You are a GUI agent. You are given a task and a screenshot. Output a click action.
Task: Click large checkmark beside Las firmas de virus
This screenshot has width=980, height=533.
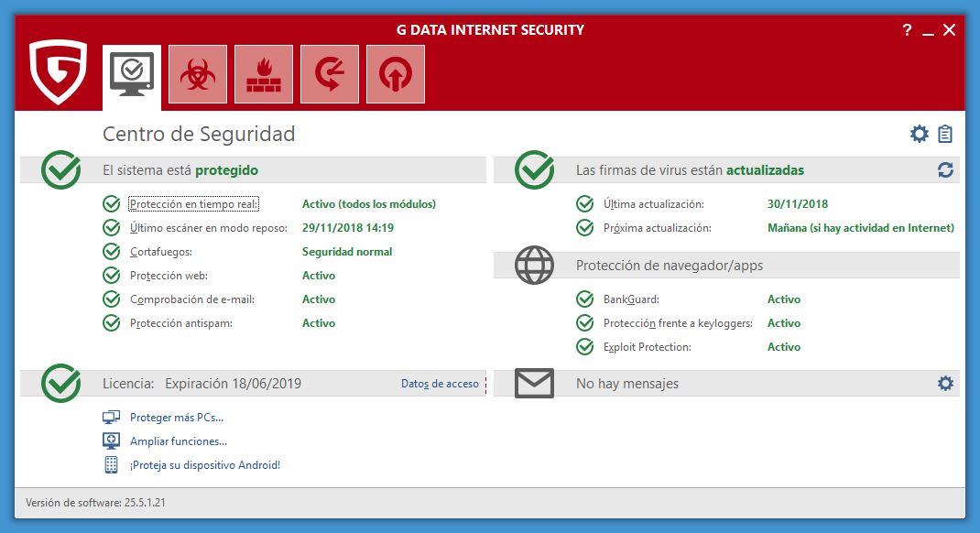[534, 170]
